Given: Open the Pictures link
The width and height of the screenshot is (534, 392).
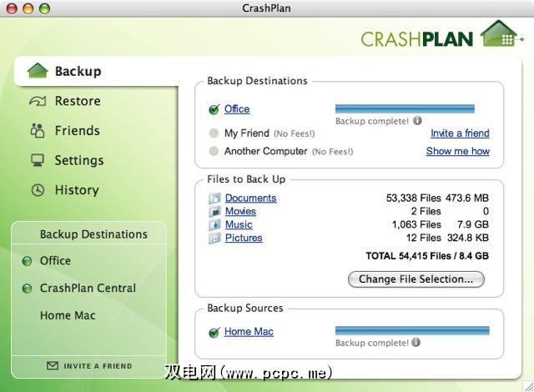Looking at the screenshot, I should click(x=244, y=238).
